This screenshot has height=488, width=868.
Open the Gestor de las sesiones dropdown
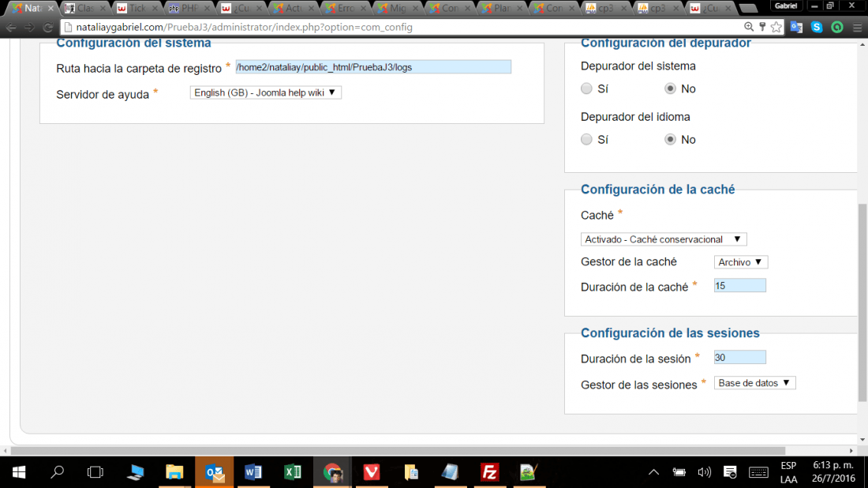coord(754,383)
